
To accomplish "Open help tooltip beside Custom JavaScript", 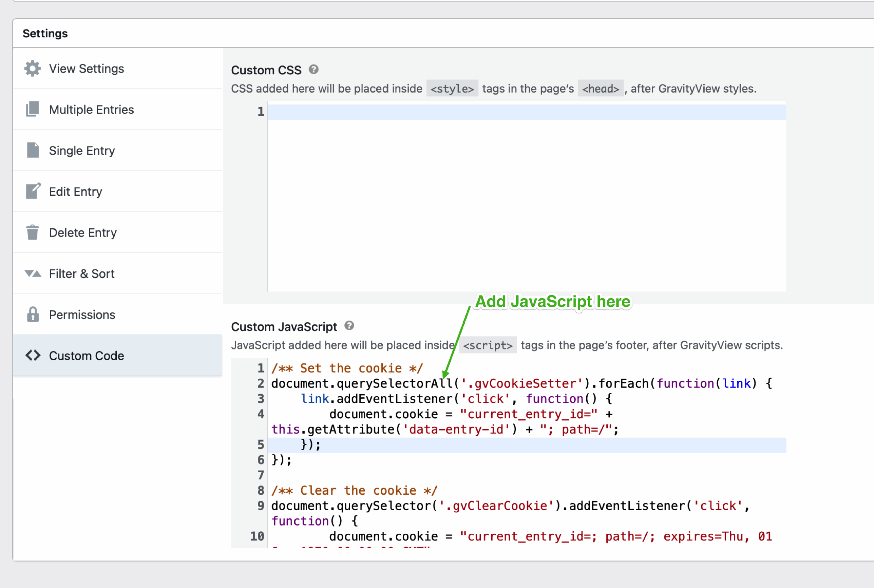I will point(349,326).
